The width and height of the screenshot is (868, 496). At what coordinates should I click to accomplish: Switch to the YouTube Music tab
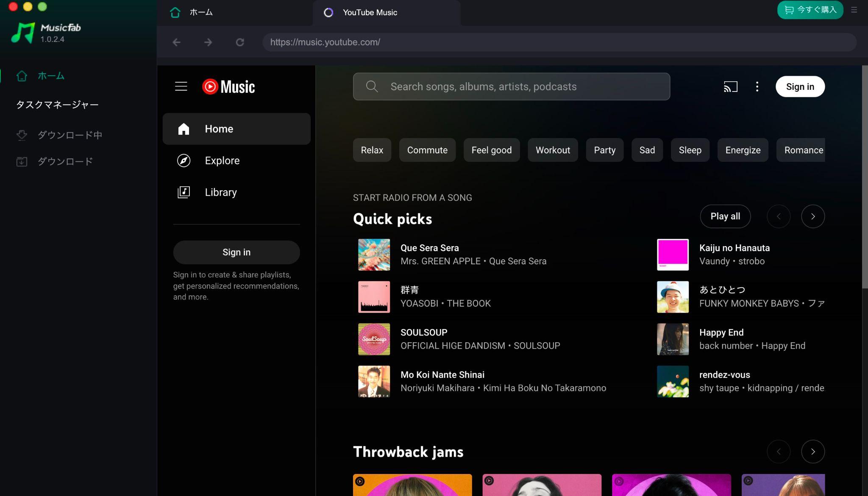[x=387, y=12]
